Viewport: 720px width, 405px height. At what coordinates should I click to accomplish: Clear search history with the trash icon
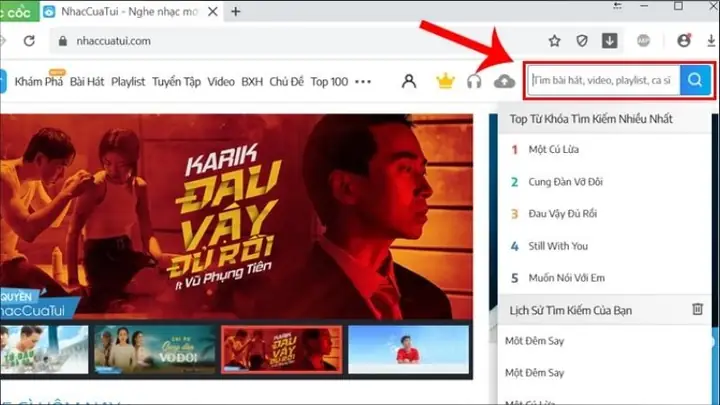click(698, 309)
